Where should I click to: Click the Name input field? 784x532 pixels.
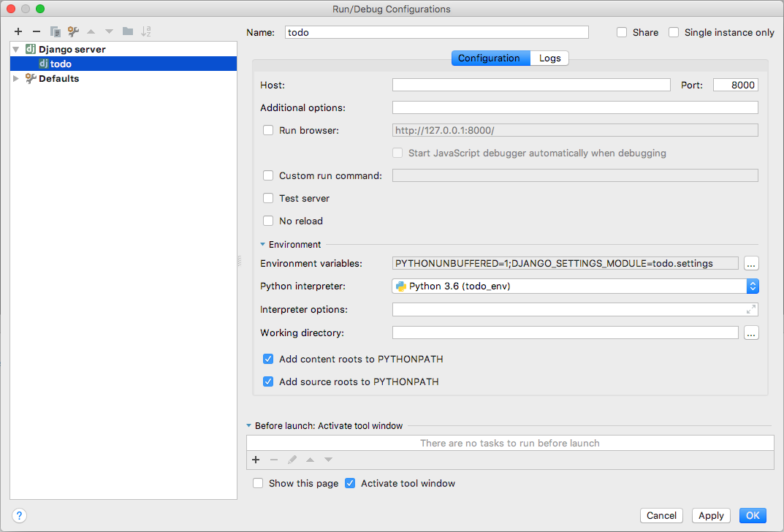click(436, 32)
